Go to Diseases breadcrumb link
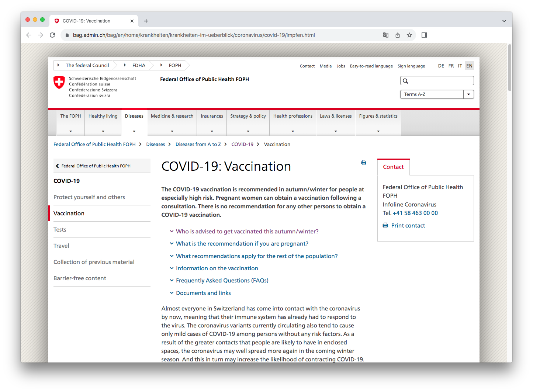 [156, 144]
